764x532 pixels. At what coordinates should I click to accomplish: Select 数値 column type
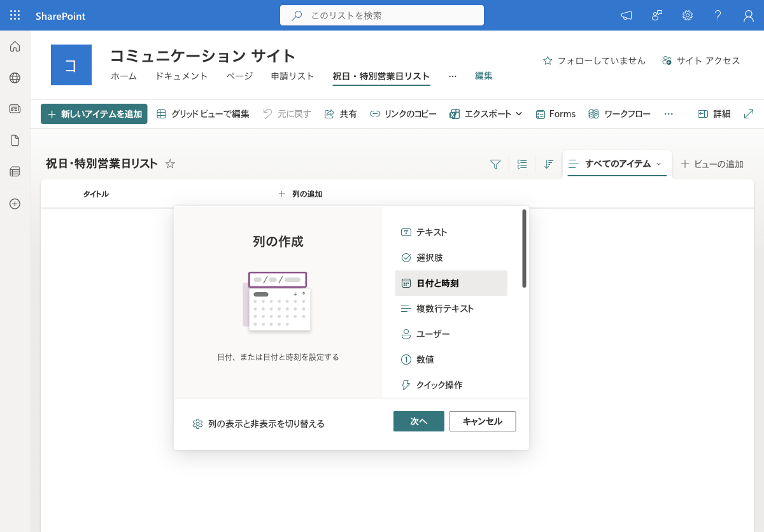coord(451,360)
